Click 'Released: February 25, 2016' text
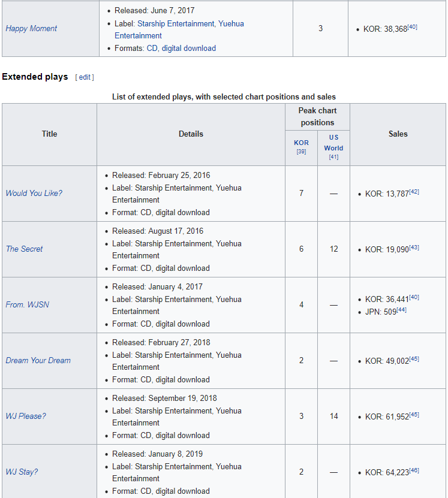This screenshot has height=498, width=448. pyautogui.click(x=161, y=176)
